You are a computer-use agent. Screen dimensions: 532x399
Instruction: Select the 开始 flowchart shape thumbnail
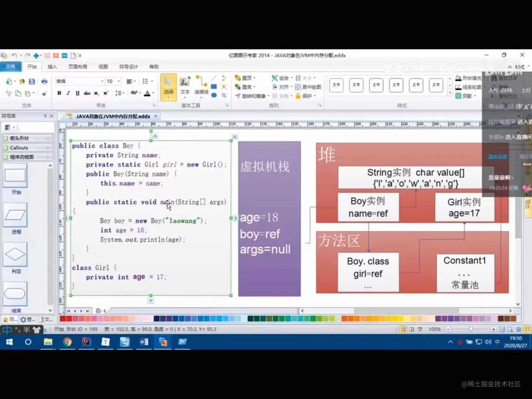tap(16, 175)
